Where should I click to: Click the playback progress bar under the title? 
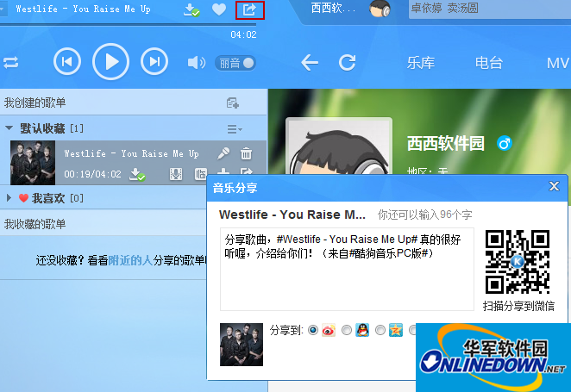pyautogui.click(x=129, y=24)
